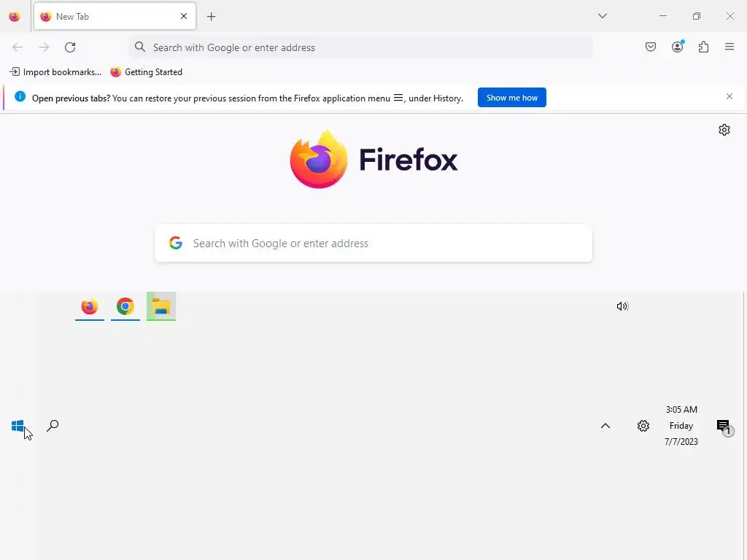Click the Firefox logo on new tab
This screenshot has height=560, width=747.
coord(318,159)
